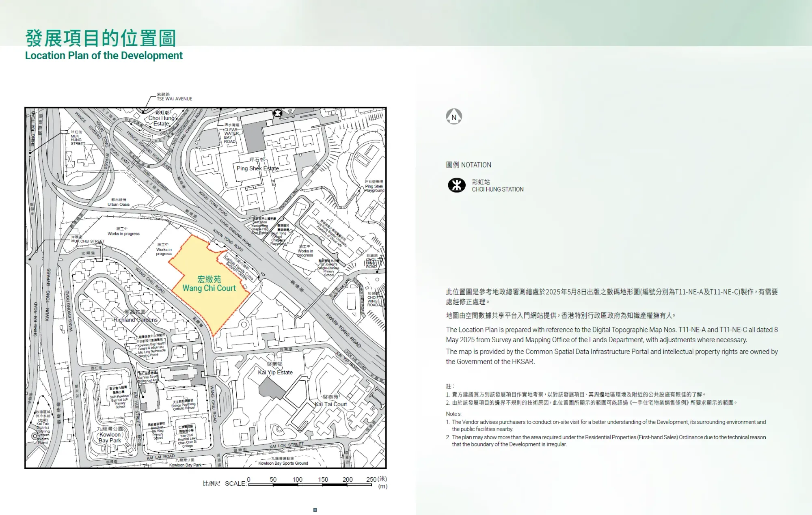Click the 'Location Plan of the Development' heading
This screenshot has width=812, height=515.
click(104, 56)
